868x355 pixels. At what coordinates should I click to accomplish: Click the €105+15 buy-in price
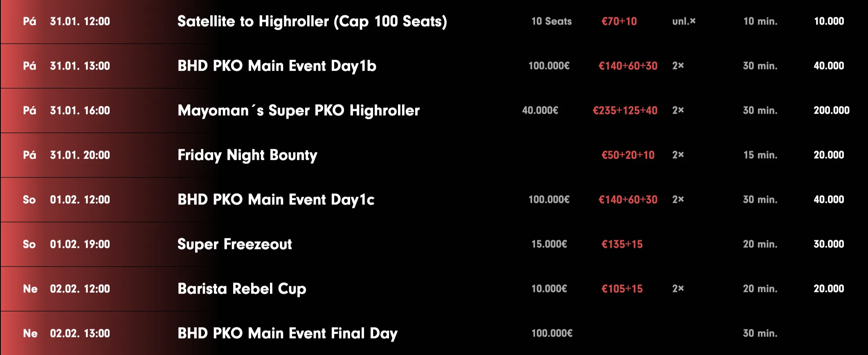(622, 289)
